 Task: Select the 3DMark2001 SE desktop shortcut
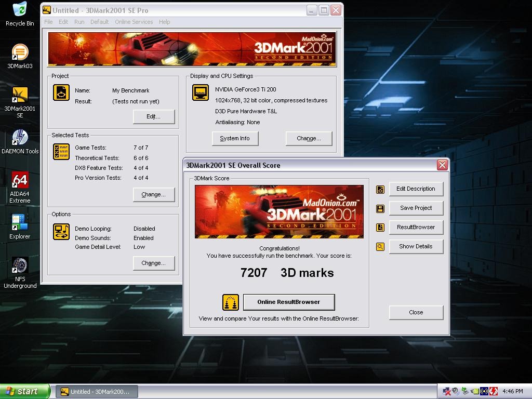tap(20, 102)
